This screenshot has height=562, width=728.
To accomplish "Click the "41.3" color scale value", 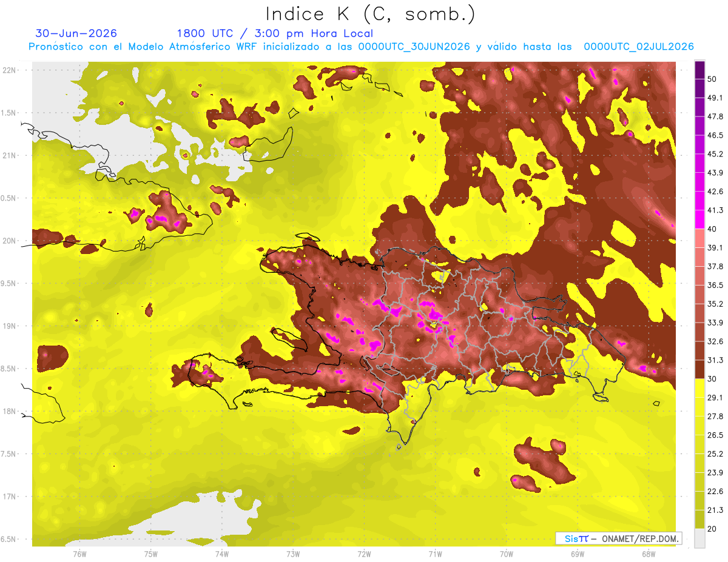I will (x=715, y=210).
